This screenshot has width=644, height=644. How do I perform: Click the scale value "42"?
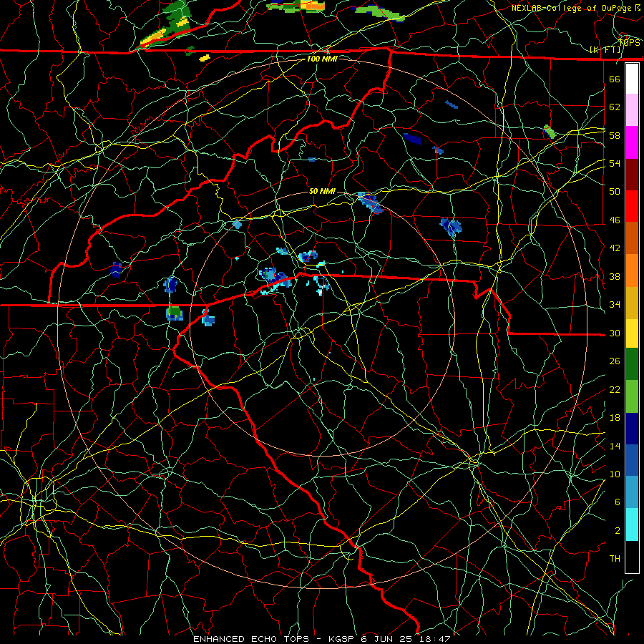615,248
